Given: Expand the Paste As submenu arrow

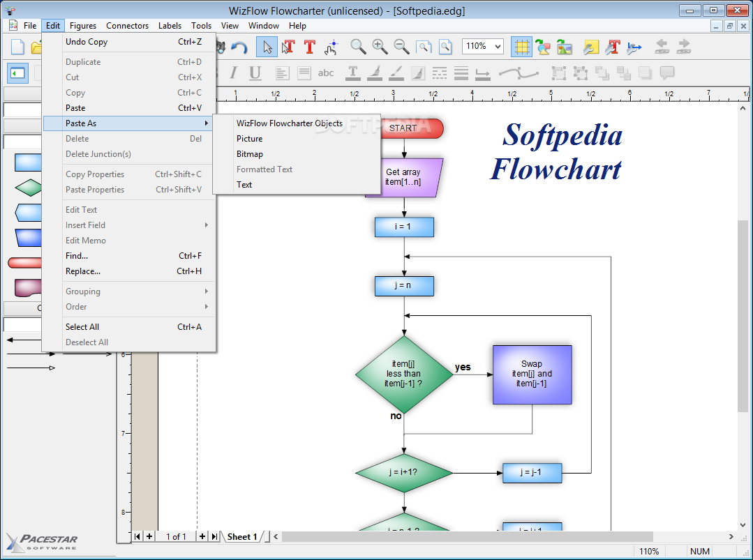Looking at the screenshot, I should 207,123.
